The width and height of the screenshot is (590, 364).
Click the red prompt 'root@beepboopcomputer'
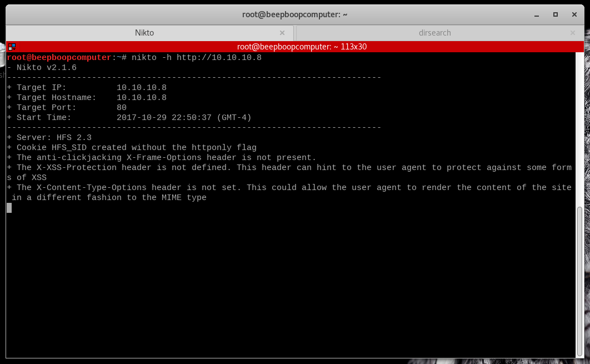point(59,58)
